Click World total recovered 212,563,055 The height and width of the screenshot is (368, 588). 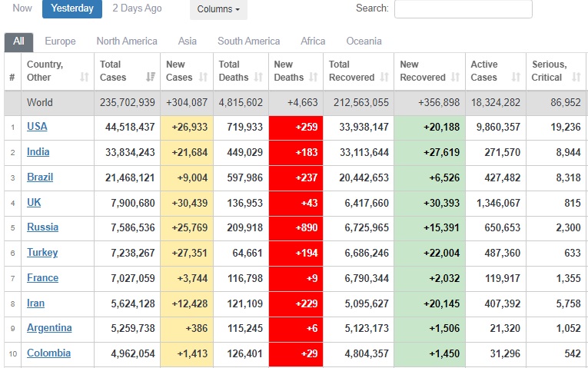(361, 102)
